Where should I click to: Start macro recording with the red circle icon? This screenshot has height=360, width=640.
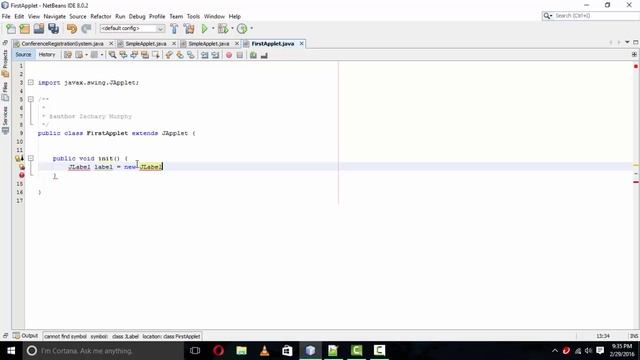click(229, 55)
